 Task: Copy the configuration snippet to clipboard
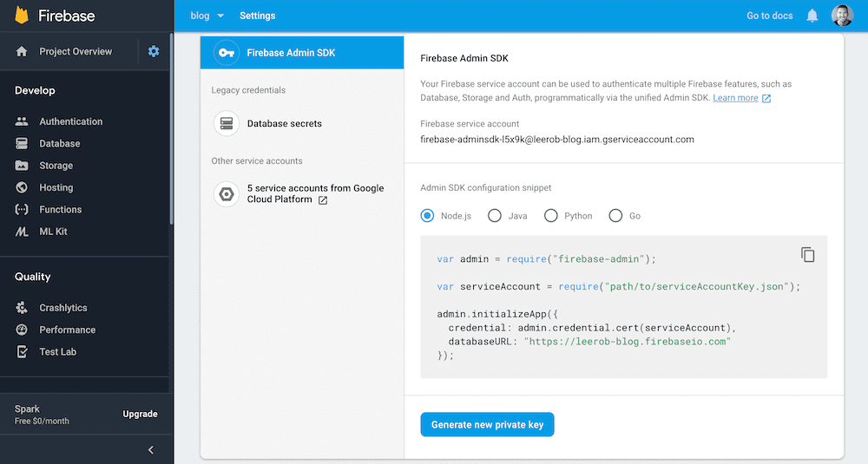tap(807, 254)
